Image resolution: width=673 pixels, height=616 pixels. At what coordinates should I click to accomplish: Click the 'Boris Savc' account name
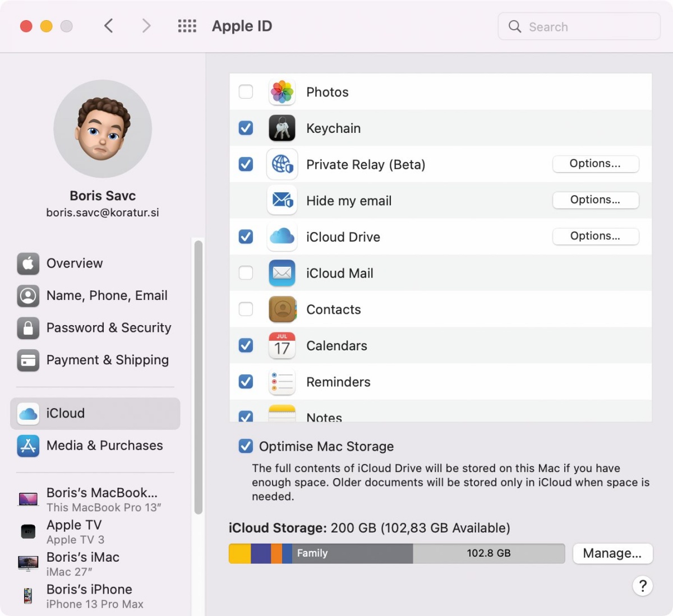(103, 196)
